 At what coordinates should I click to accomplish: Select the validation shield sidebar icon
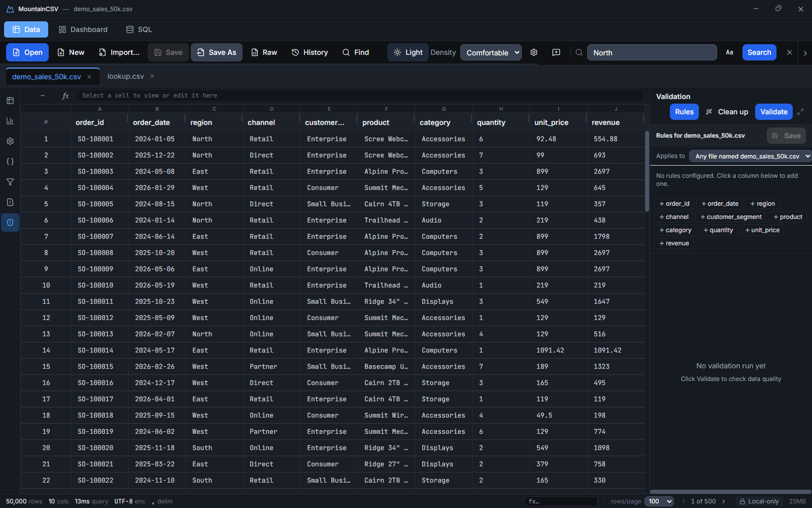point(10,223)
